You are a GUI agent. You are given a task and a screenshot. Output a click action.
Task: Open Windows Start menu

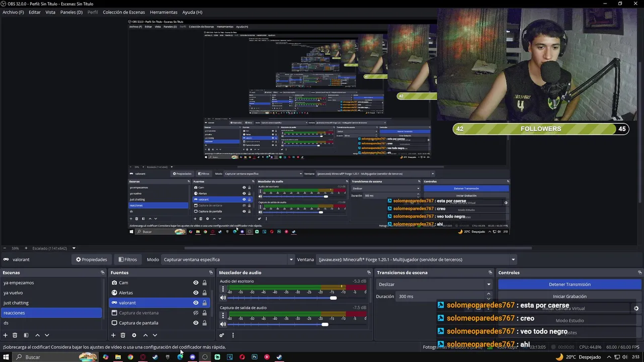tap(5, 357)
